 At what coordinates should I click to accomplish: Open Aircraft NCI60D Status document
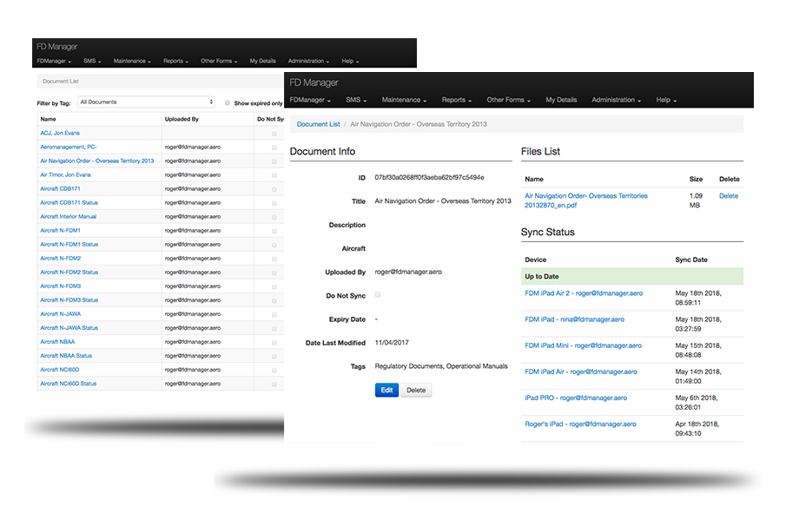(69, 384)
